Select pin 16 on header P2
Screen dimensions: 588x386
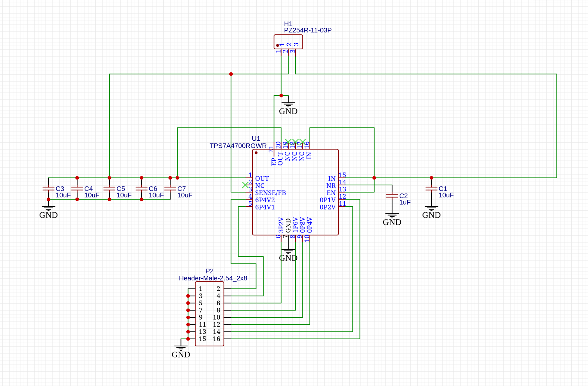pyautogui.click(x=216, y=339)
